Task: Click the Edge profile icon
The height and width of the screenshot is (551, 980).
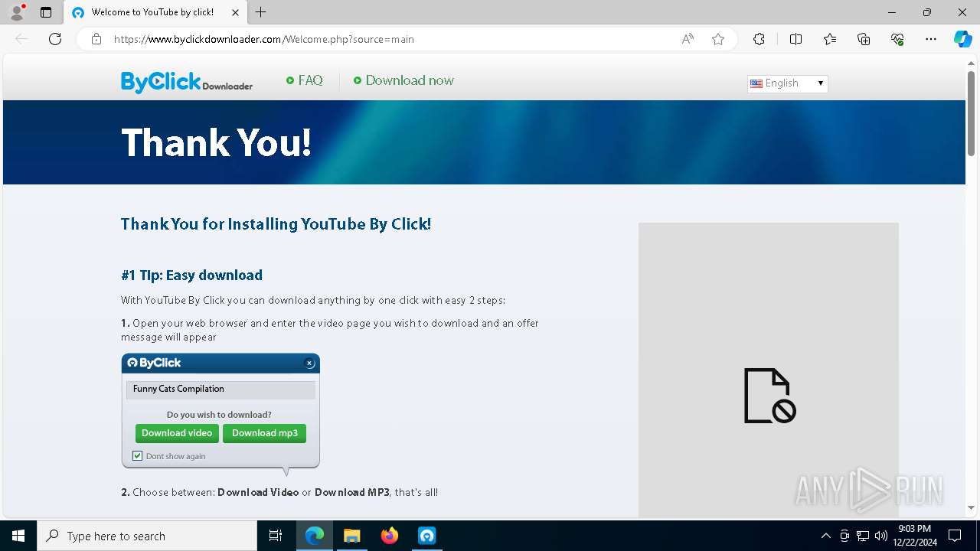Action: tap(17, 12)
